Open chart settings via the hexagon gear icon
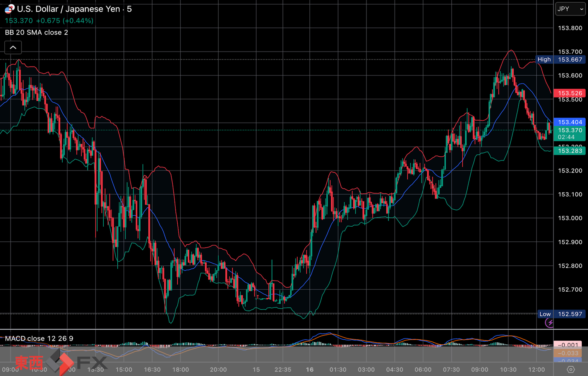Screen dimensions: 588x376 pos(571,369)
